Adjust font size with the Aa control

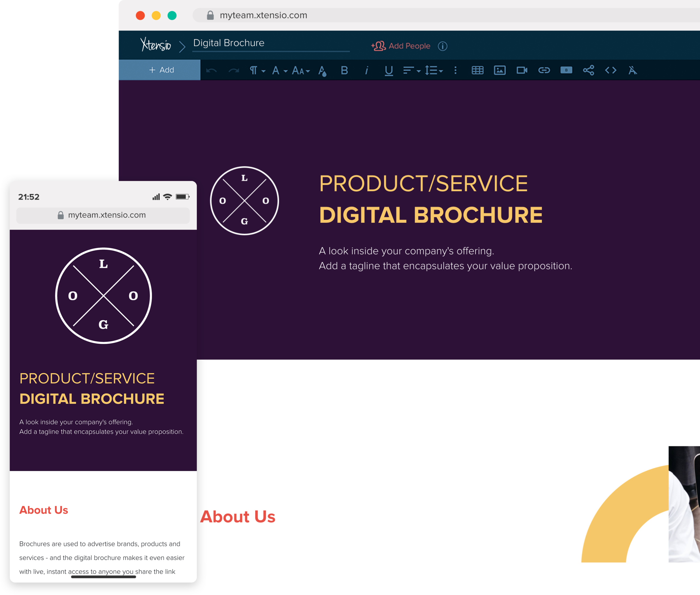point(300,70)
